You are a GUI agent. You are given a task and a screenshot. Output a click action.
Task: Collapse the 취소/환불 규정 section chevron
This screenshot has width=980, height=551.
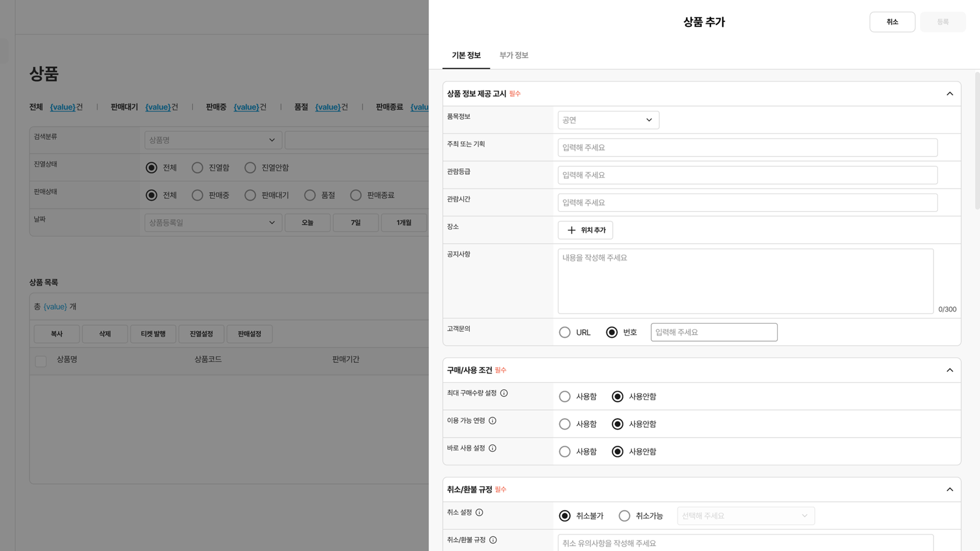(x=950, y=490)
